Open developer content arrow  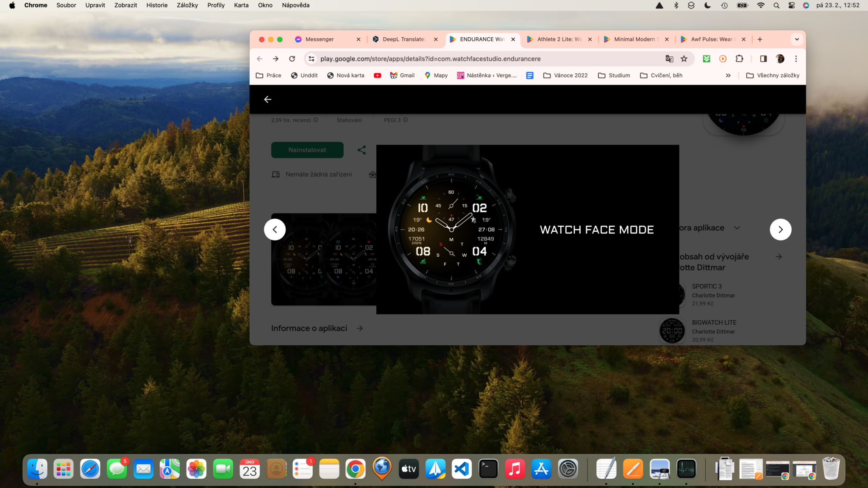point(779,257)
